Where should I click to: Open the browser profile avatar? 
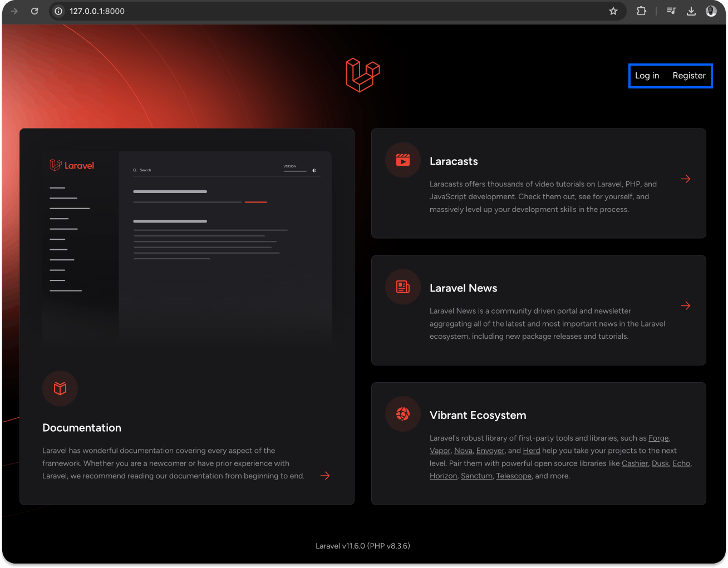(x=711, y=11)
